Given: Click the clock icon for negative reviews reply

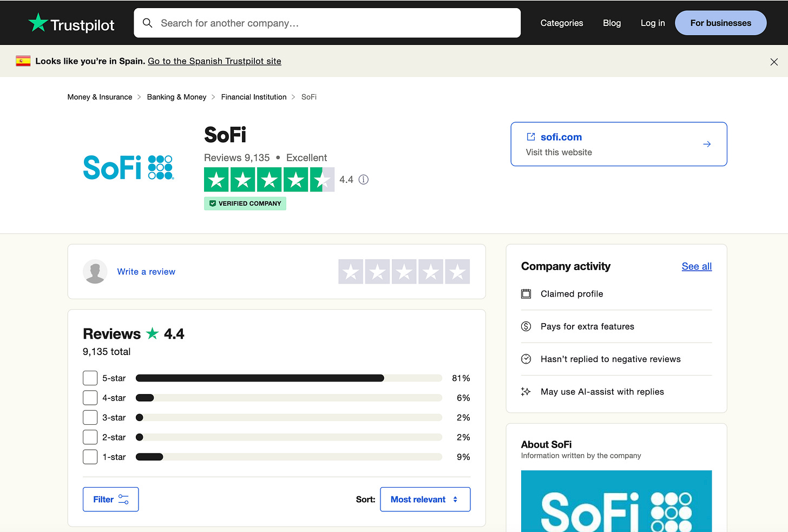Looking at the screenshot, I should pyautogui.click(x=526, y=359).
